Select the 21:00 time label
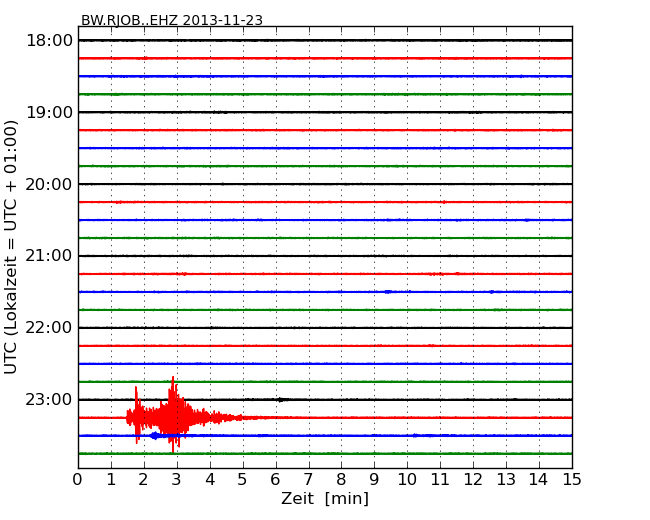Screen dimensions: 650x520 pos(49,256)
